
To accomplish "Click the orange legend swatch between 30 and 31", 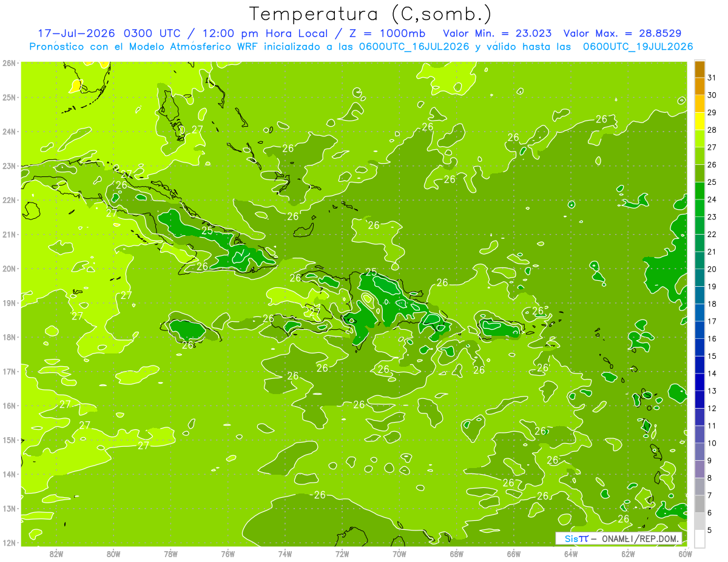I will (700, 86).
